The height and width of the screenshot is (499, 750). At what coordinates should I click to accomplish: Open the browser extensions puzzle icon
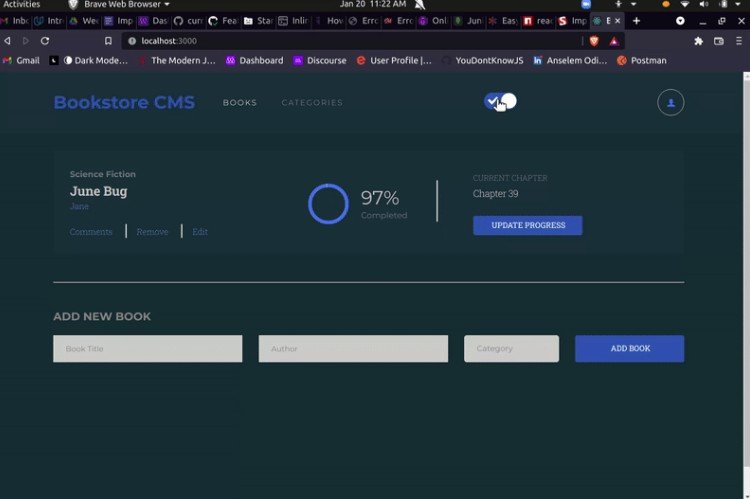coord(698,41)
